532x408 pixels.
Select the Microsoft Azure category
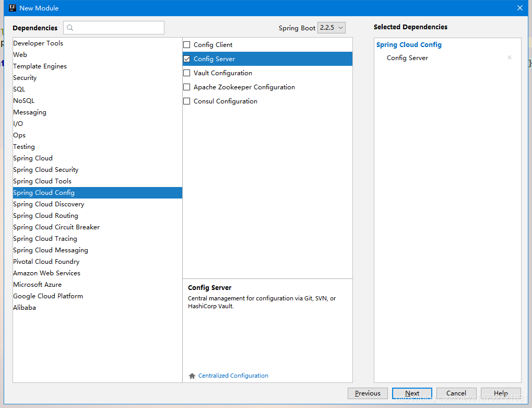pos(98,284)
